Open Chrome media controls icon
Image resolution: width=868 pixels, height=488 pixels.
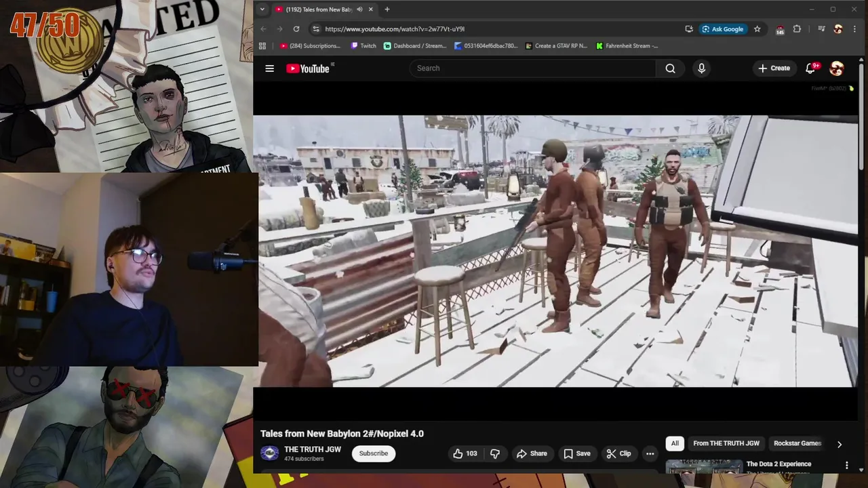(x=821, y=29)
